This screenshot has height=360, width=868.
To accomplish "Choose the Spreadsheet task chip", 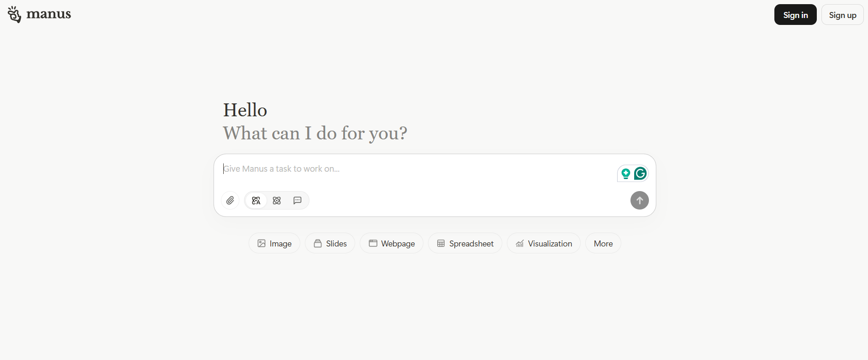I will tap(465, 243).
